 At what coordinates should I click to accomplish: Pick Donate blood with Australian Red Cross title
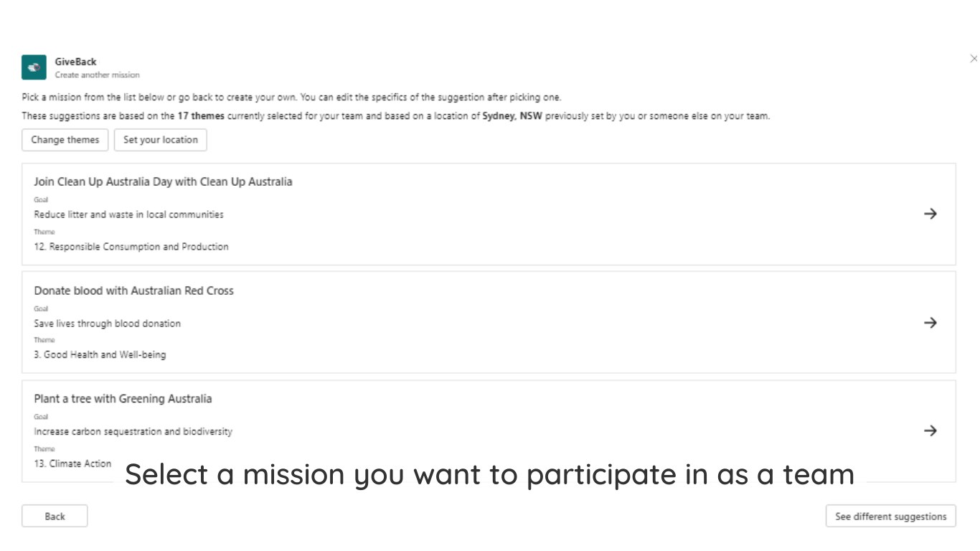point(133,291)
